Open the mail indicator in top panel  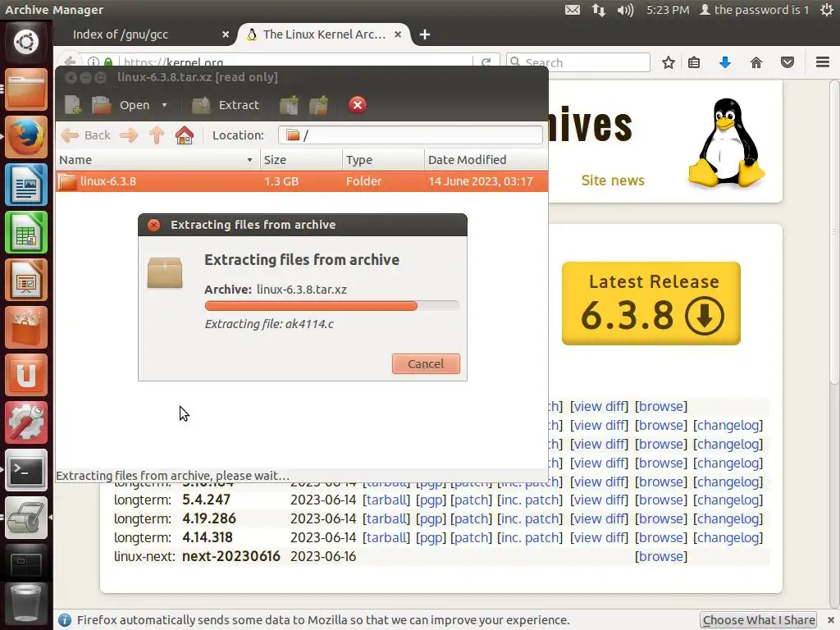pos(572,10)
